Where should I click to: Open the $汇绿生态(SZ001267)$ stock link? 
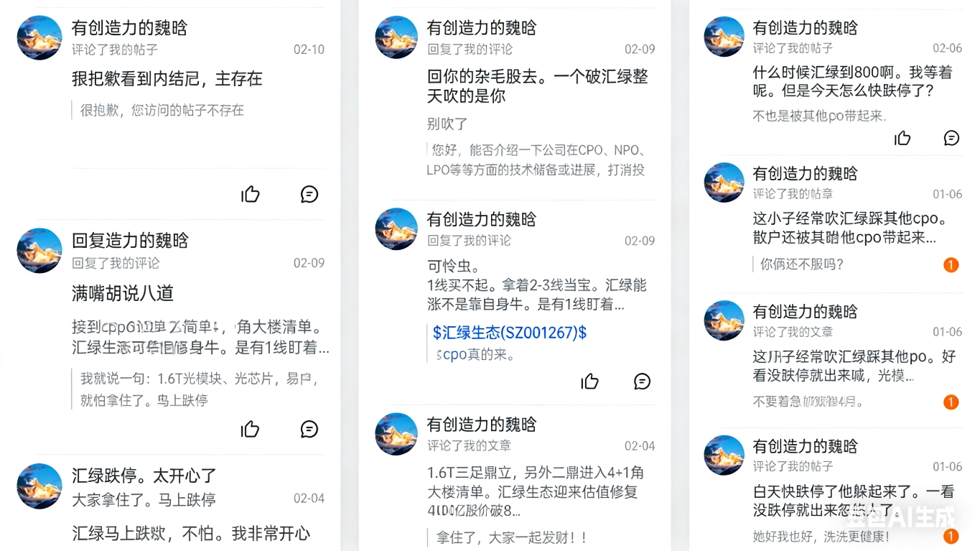(x=510, y=333)
